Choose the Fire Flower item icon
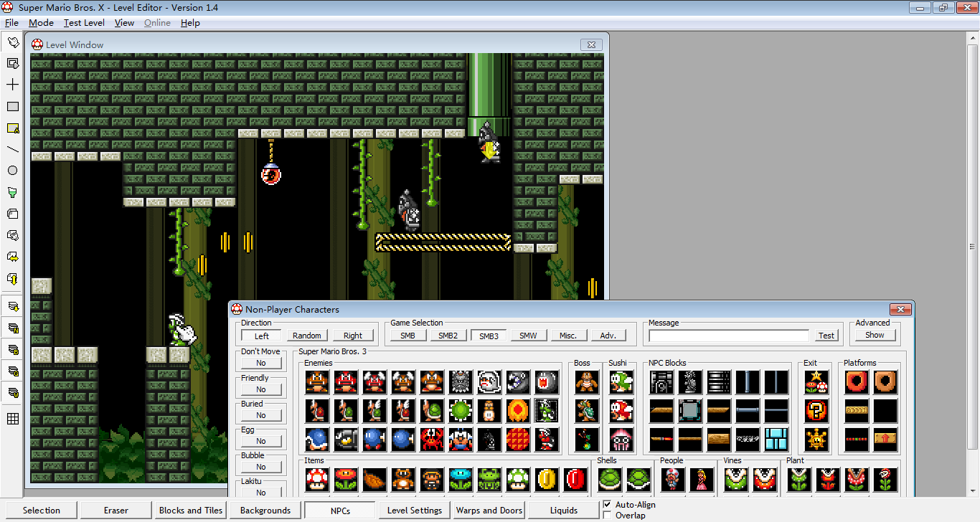980x522 pixels. coord(346,480)
